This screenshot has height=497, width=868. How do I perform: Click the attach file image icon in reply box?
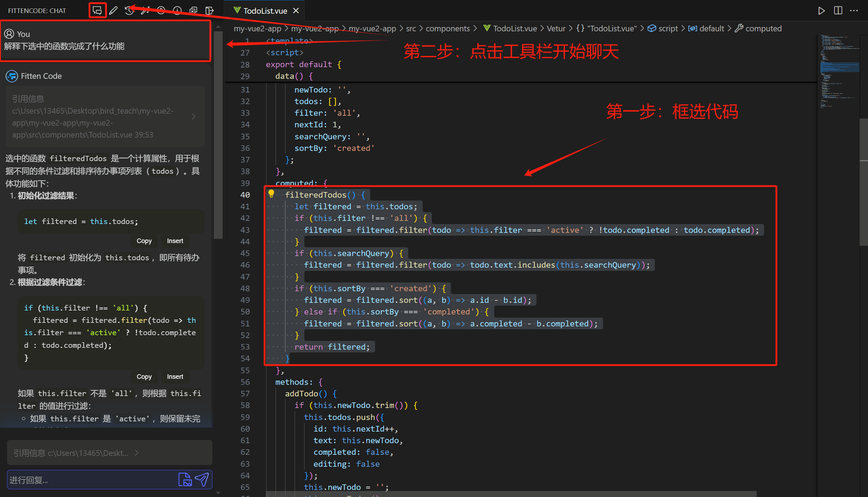click(185, 479)
